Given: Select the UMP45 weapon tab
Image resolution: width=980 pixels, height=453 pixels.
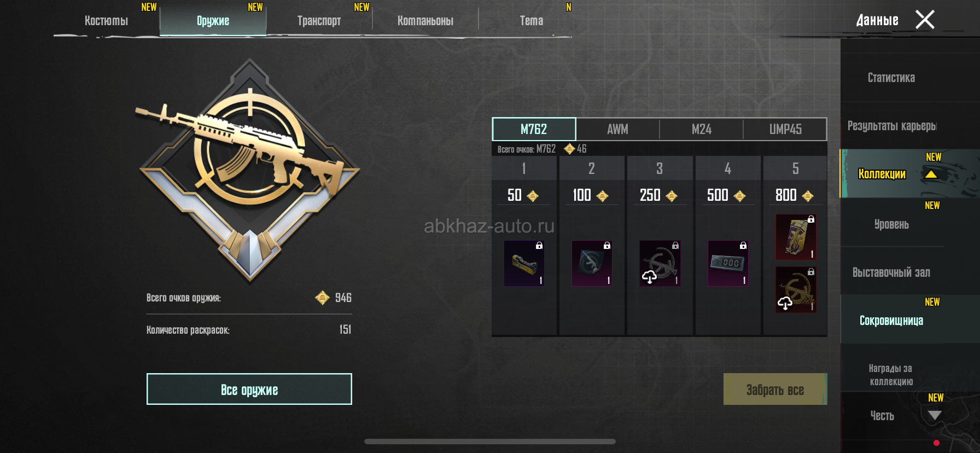Looking at the screenshot, I should 785,129.
